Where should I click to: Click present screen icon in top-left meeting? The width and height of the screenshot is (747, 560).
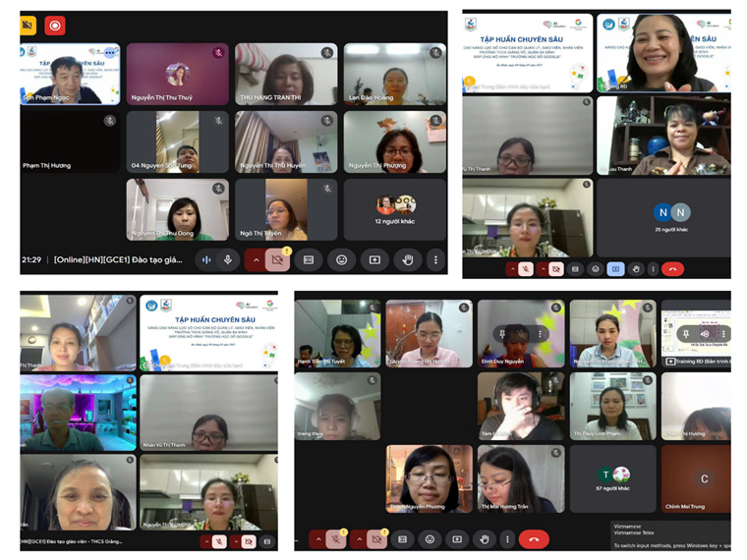pos(374,259)
